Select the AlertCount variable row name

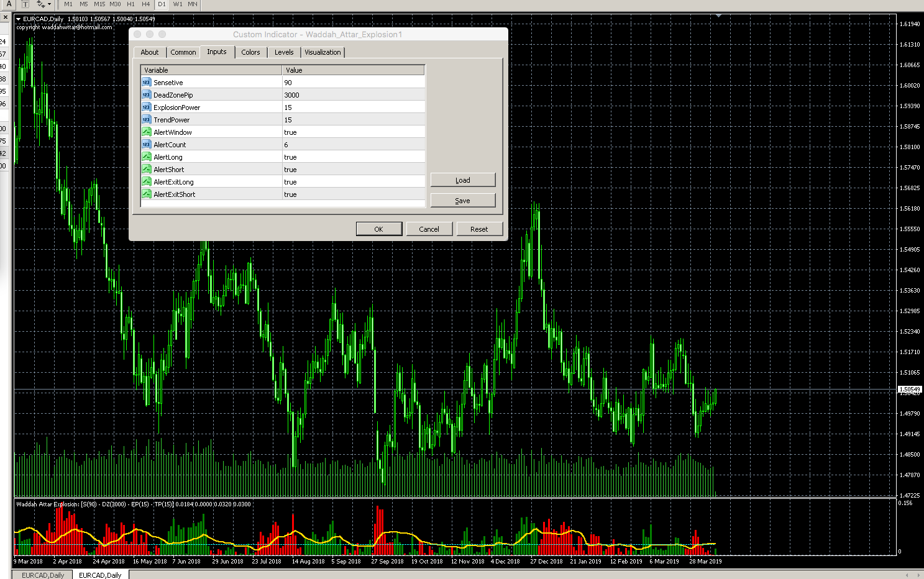tap(170, 145)
